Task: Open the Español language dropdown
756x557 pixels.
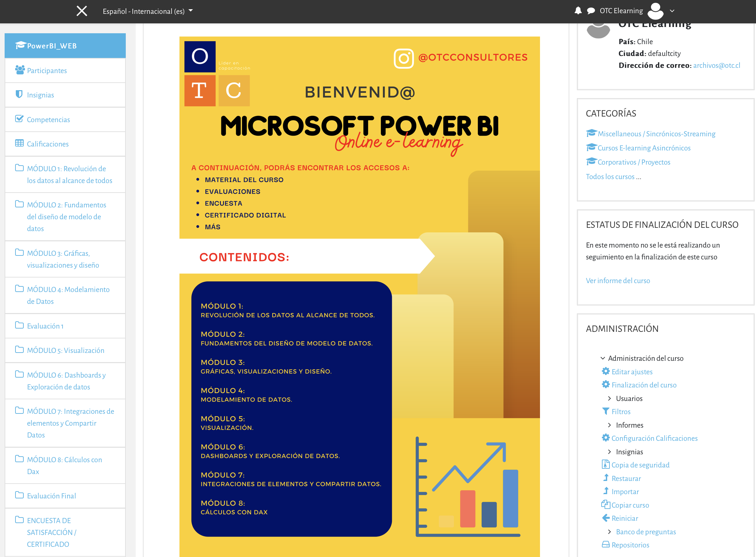Action: pyautogui.click(x=148, y=11)
